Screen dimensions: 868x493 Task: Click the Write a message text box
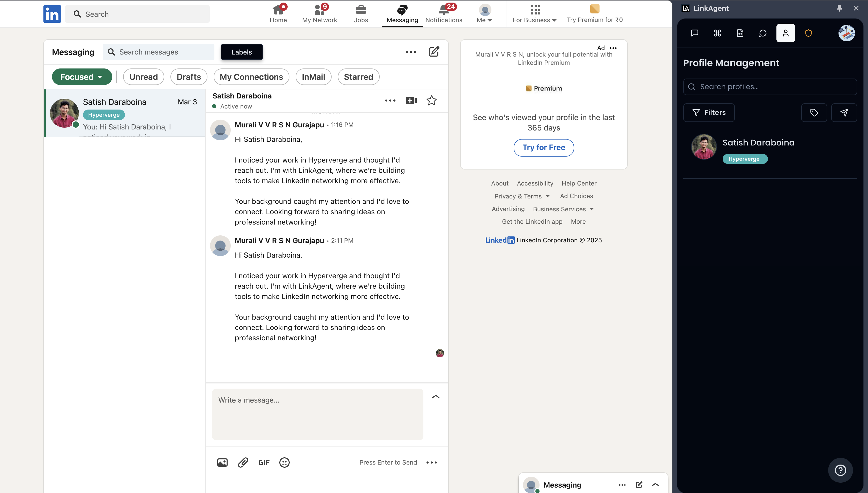pos(318,414)
